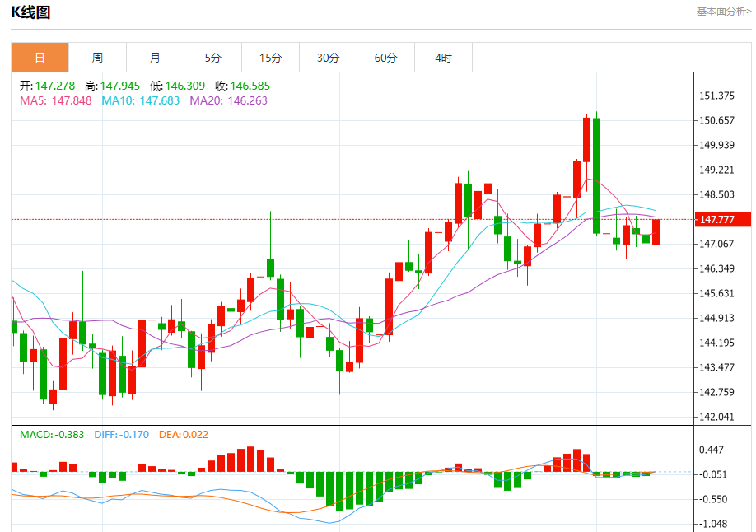
Task: Click the DEA: 0.022 readout
Action: (184, 435)
